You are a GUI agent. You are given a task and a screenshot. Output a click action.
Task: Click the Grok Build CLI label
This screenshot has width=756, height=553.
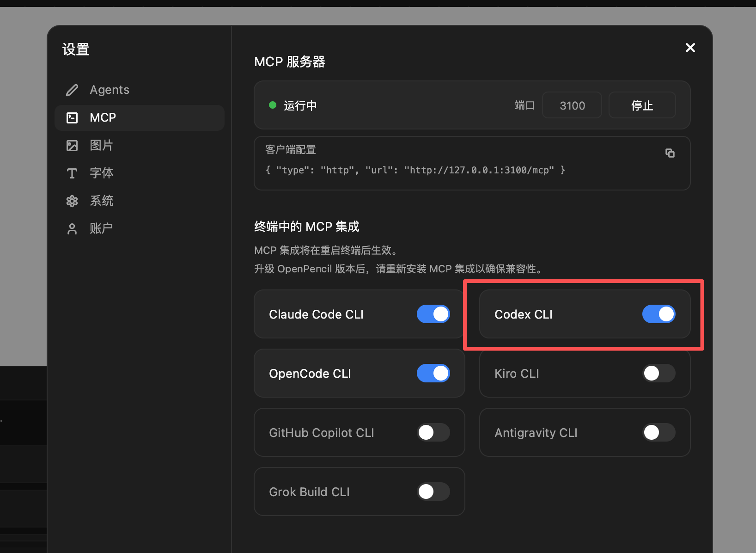(x=309, y=492)
